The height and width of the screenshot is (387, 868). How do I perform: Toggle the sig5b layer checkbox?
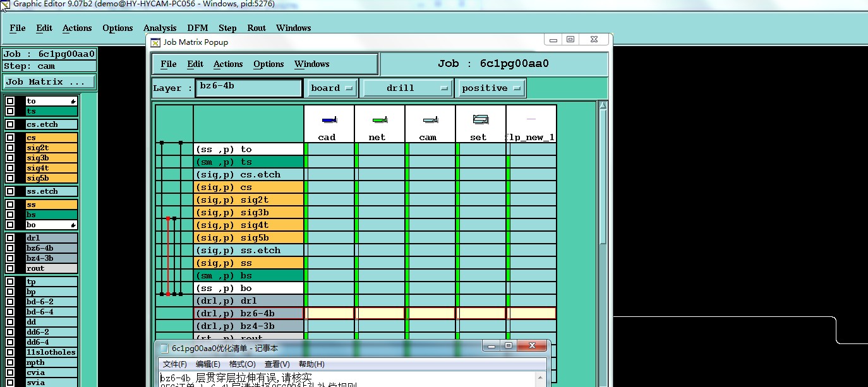click(x=10, y=178)
